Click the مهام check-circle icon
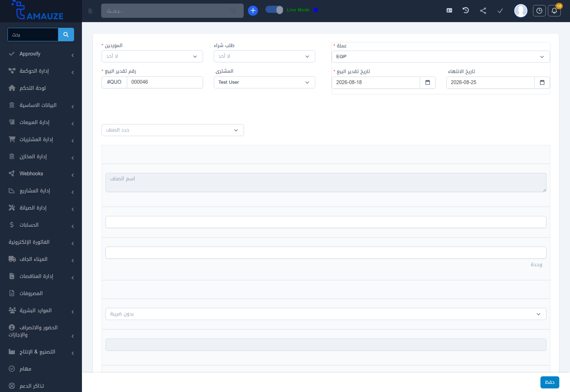 click(x=12, y=369)
